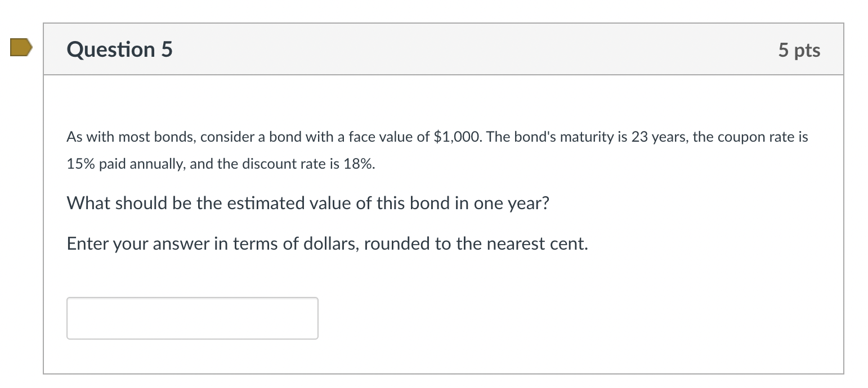Screen dimensions: 868x388
Task: Click the 18% discount rate text
Action: [x=360, y=164]
